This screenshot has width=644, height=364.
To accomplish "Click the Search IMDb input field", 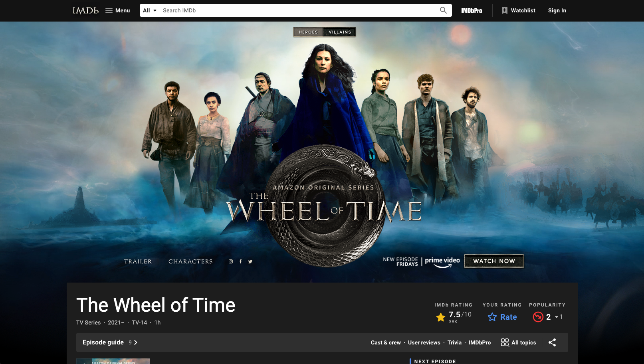I will click(297, 10).
